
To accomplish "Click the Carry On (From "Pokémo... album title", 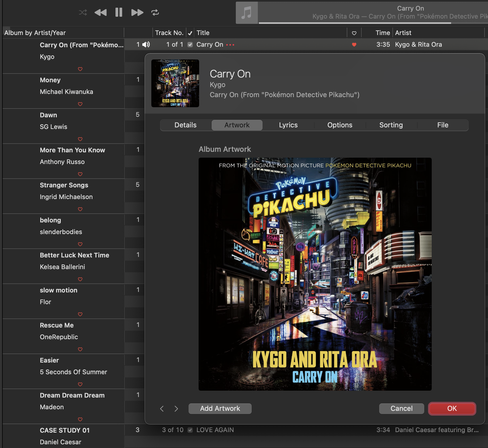I will click(x=82, y=45).
